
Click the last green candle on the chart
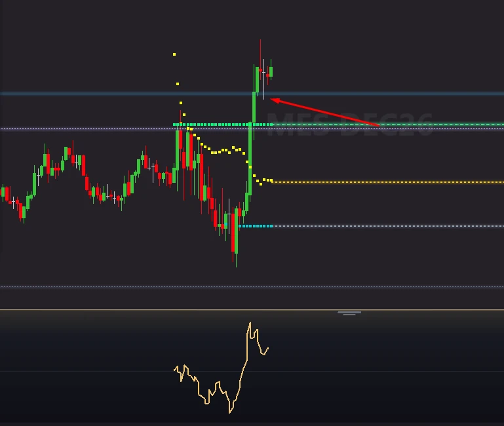coord(271,71)
